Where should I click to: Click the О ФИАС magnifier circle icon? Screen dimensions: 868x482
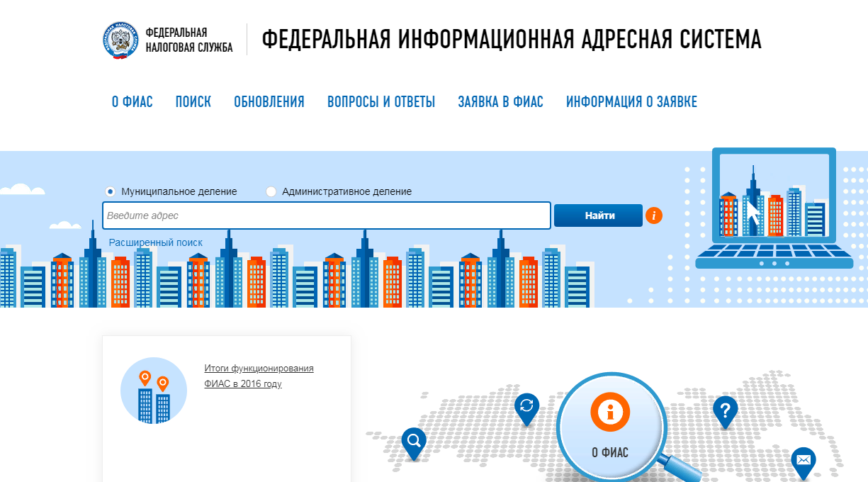[609, 412]
